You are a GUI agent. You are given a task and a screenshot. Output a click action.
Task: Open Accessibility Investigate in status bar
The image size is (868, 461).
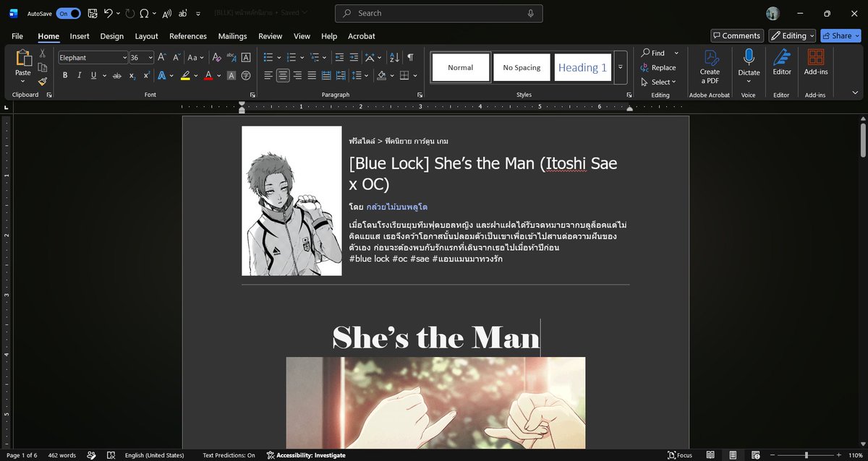click(306, 455)
